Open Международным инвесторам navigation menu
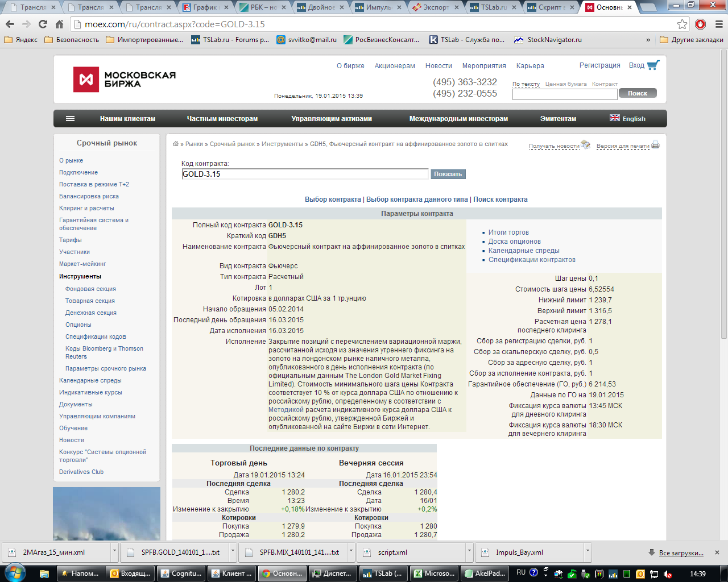 (458, 119)
